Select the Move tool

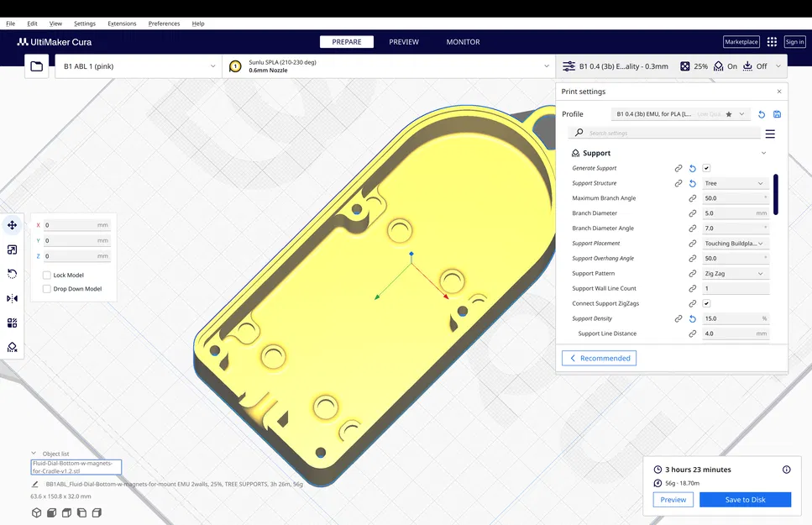point(13,225)
